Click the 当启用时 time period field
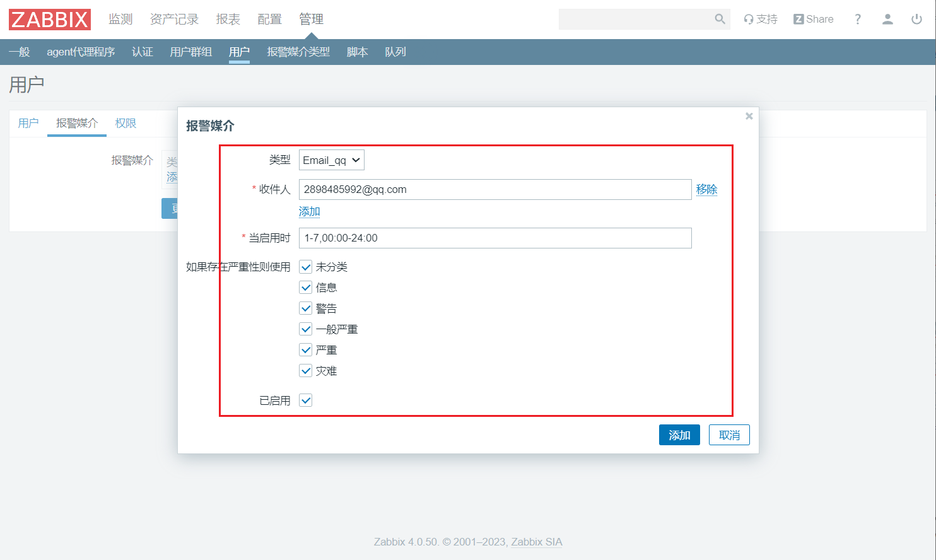936x560 pixels. click(x=495, y=238)
